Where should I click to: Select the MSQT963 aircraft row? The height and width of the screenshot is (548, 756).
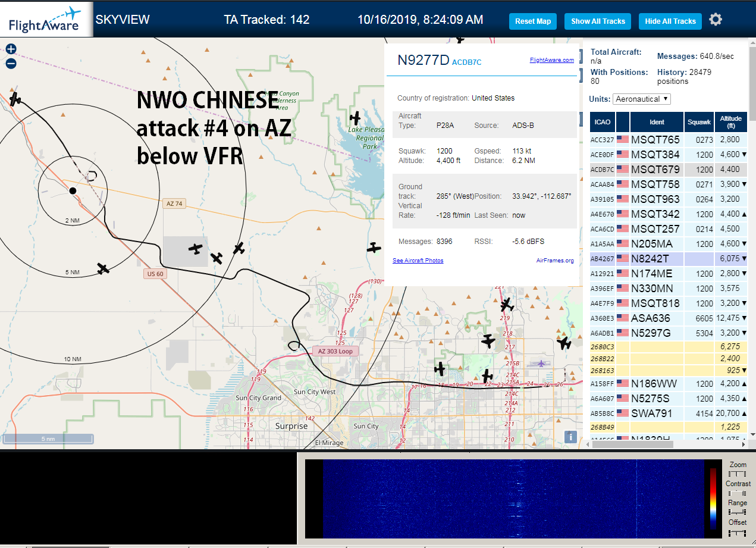[669, 199]
